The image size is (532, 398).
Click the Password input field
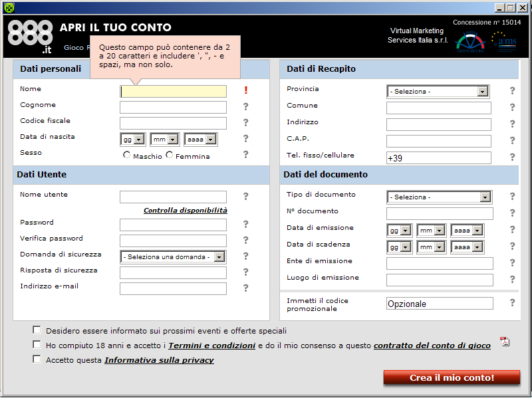coord(173,225)
